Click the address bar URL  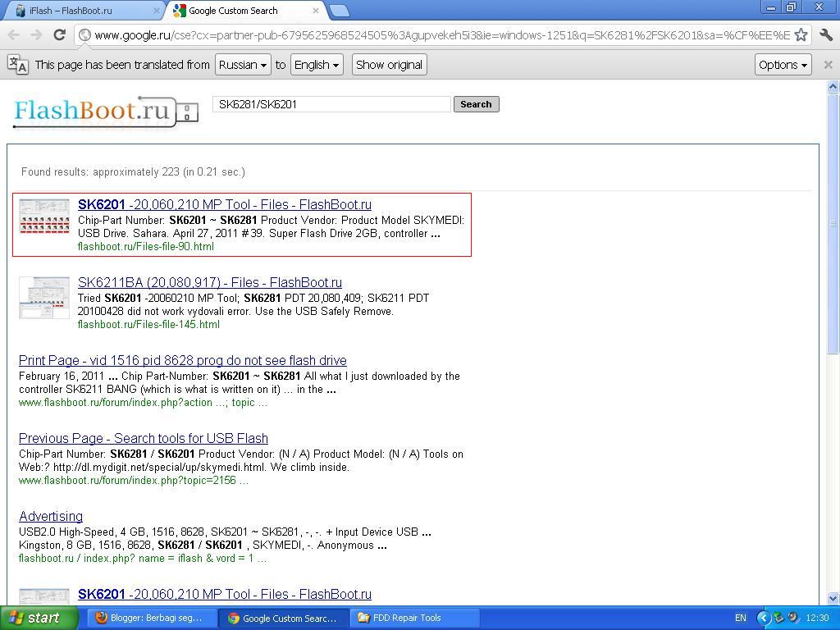442,35
